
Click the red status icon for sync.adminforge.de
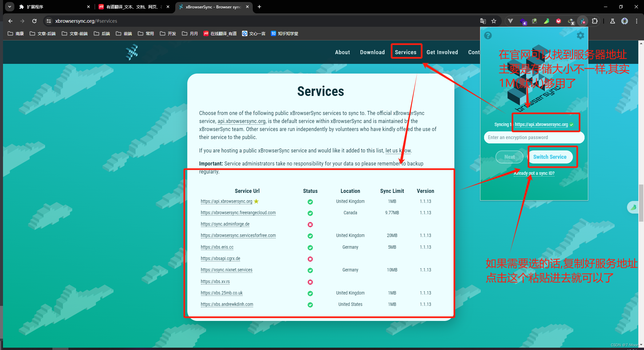[310, 224]
